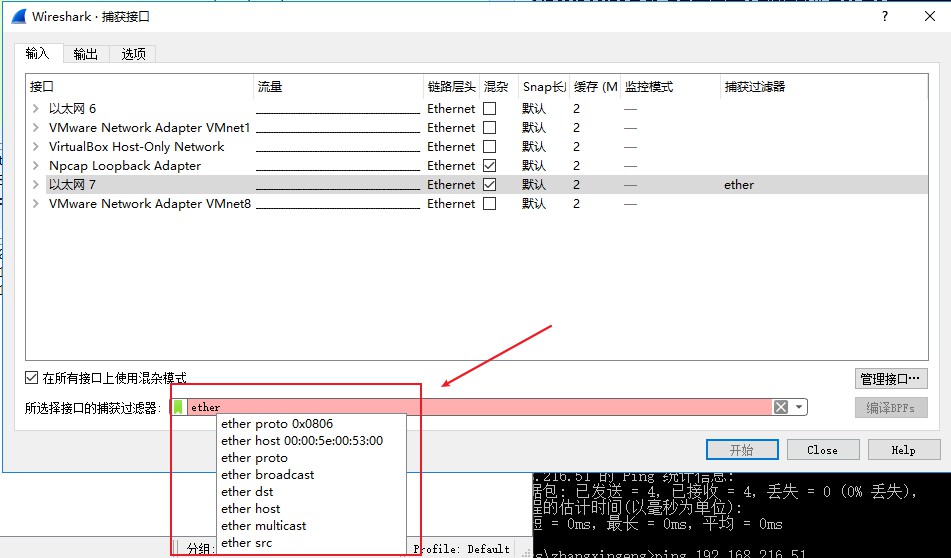Click the Help button
Image resolution: width=951 pixels, height=558 pixels.
point(903,449)
